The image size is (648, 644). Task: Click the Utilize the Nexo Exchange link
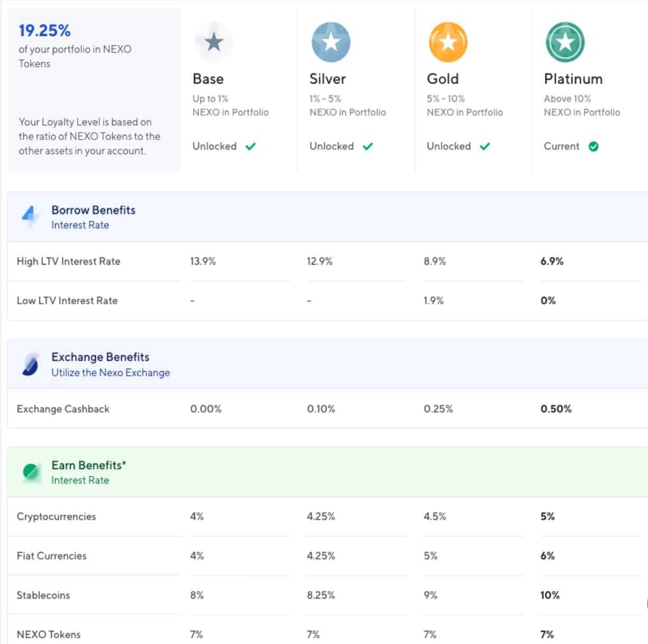click(110, 372)
